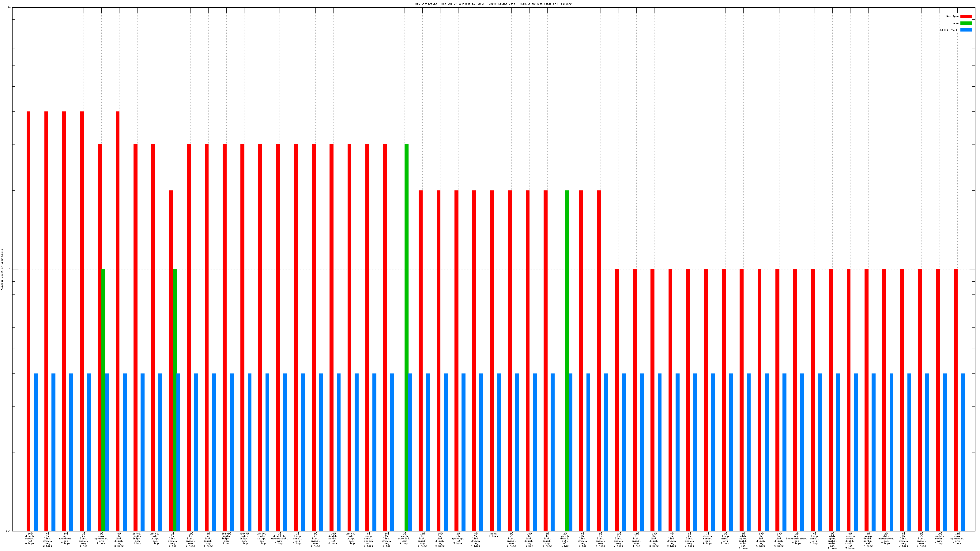The image size is (980, 551).
Task: Click the y-axis tick label '10' at top
Action: point(9,8)
